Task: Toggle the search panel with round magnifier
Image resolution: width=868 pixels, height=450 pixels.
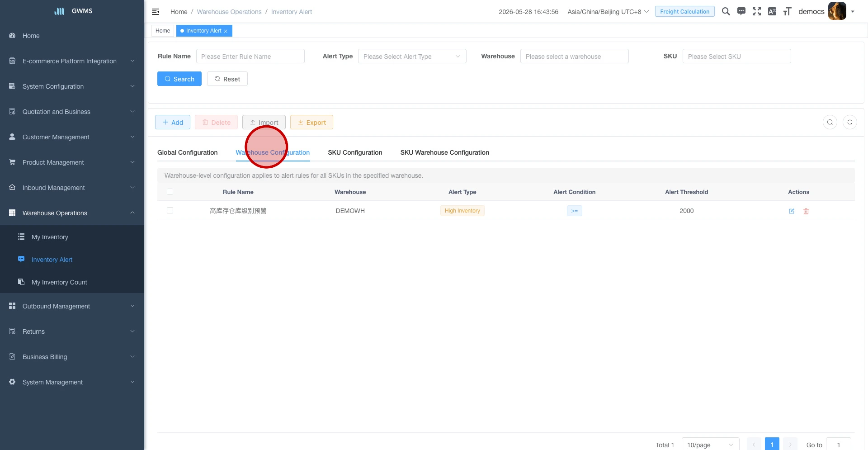Action: click(830, 122)
